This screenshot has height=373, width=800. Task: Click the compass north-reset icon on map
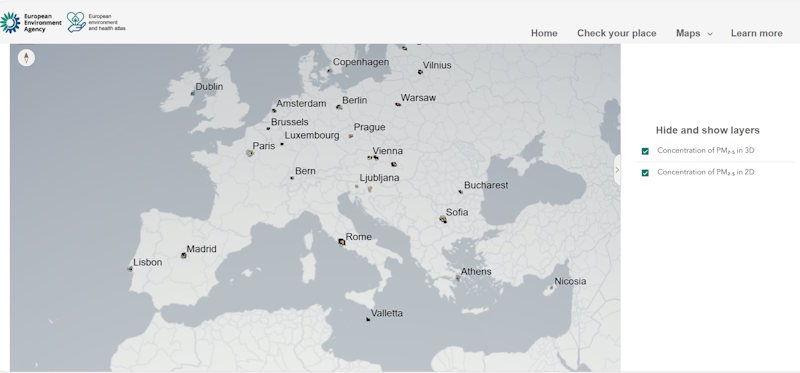(x=27, y=58)
